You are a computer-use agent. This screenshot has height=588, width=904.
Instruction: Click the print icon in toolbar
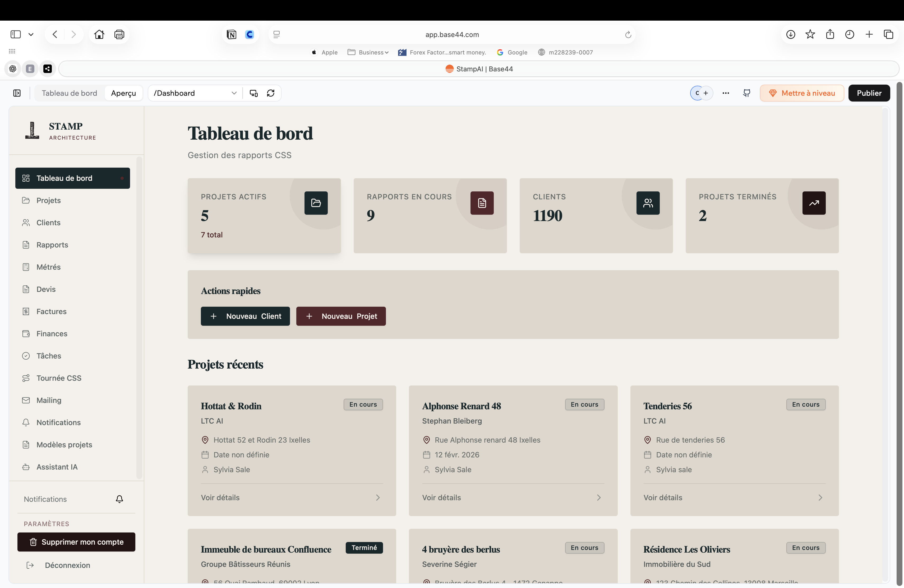tap(119, 35)
